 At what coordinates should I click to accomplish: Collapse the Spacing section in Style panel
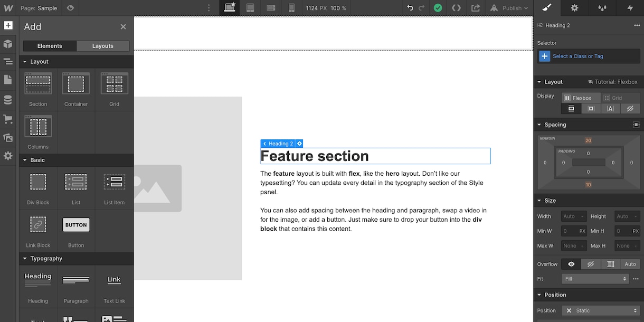point(539,125)
